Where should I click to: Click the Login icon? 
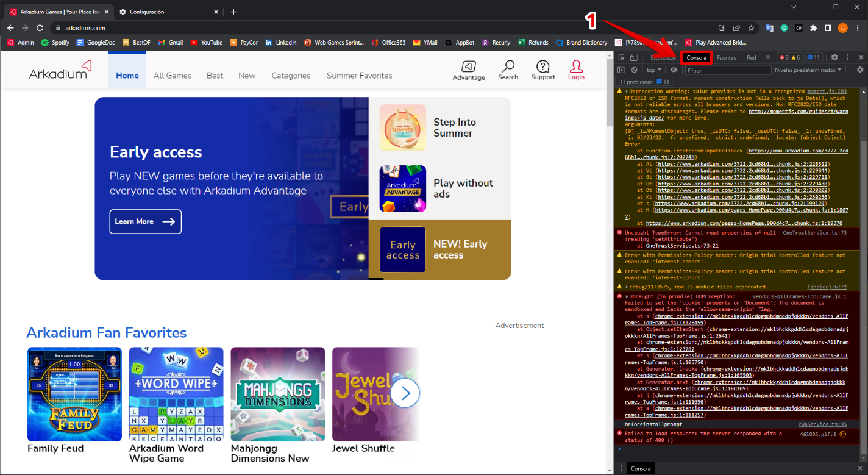tap(576, 70)
